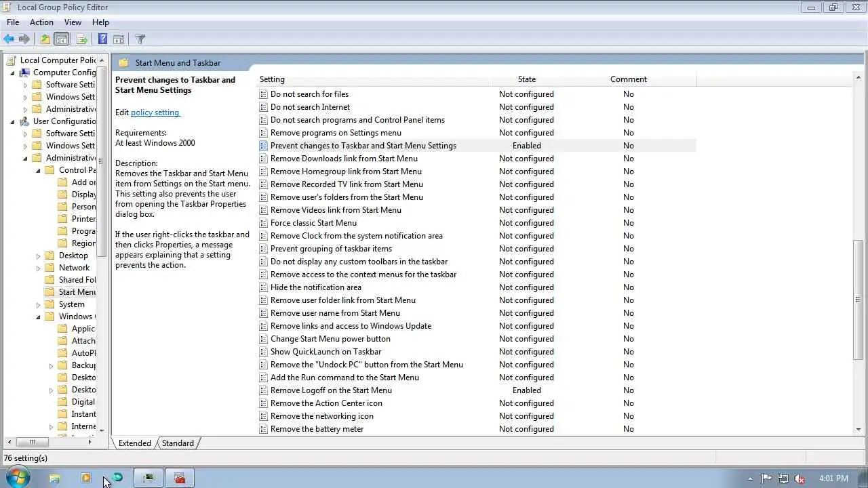Expand Software Settings under Computer Configuration
Image resolution: width=868 pixels, height=488 pixels.
tap(26, 85)
